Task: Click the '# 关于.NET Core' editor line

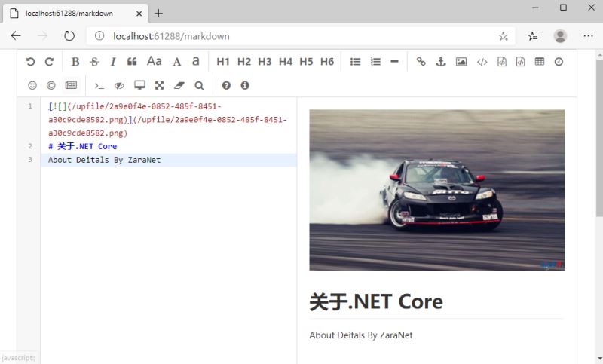Action: (83, 146)
